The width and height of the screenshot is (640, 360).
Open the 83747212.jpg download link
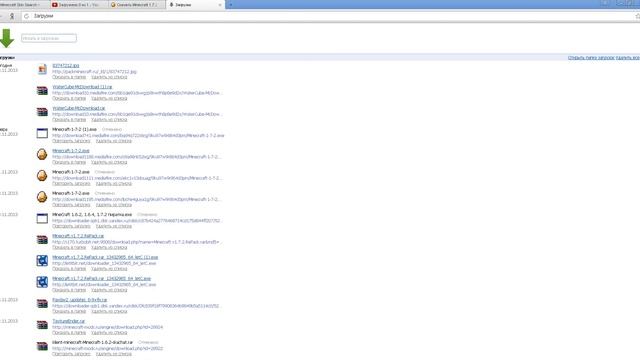(65, 65)
